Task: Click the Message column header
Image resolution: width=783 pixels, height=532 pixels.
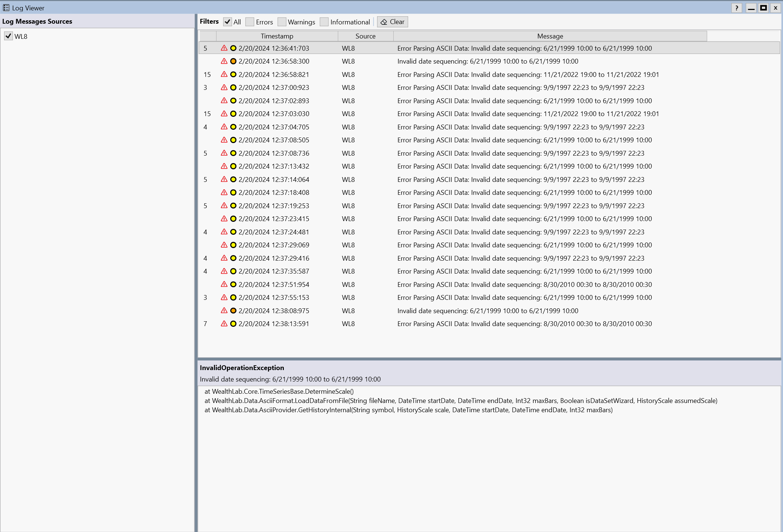Action: [x=550, y=36]
